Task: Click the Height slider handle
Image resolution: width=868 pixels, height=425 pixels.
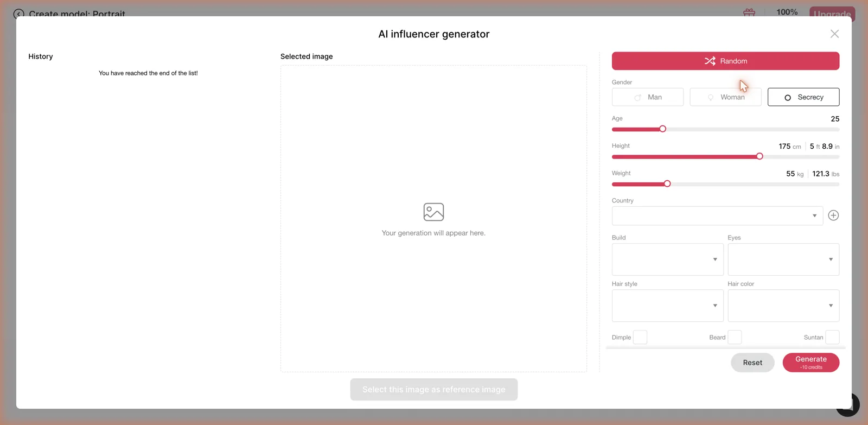Action: coord(759,156)
